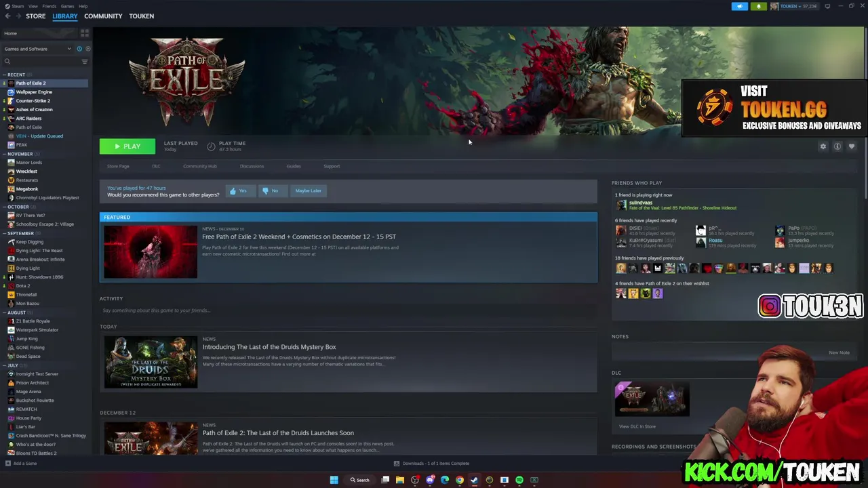Toggle sort by recent activity clock icon
This screenshot has width=868, height=488.
(79, 49)
